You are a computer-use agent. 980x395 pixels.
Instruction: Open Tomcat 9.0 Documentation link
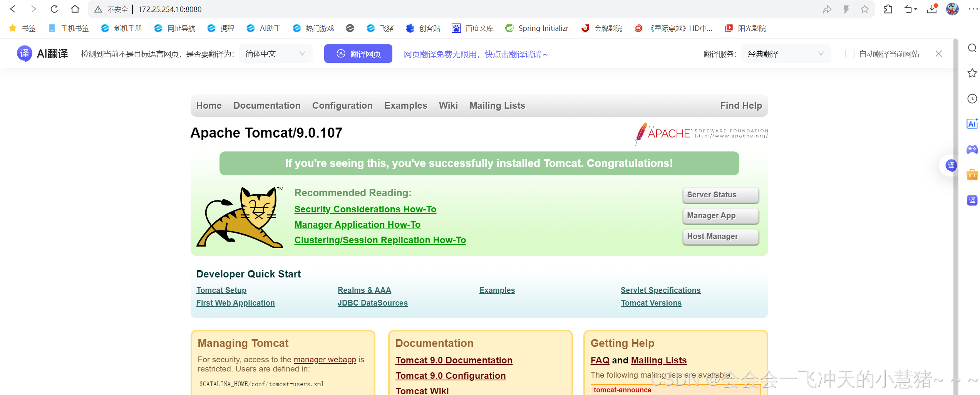click(454, 360)
